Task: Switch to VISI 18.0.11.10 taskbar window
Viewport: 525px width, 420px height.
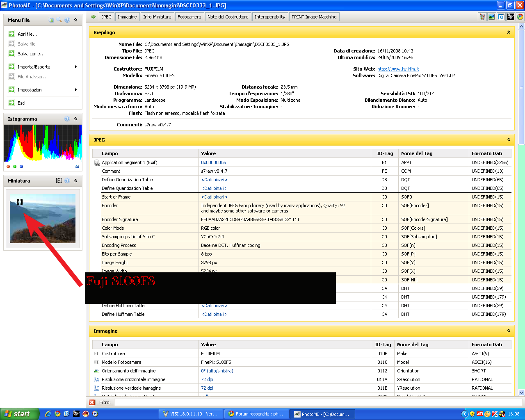Action: point(191,414)
